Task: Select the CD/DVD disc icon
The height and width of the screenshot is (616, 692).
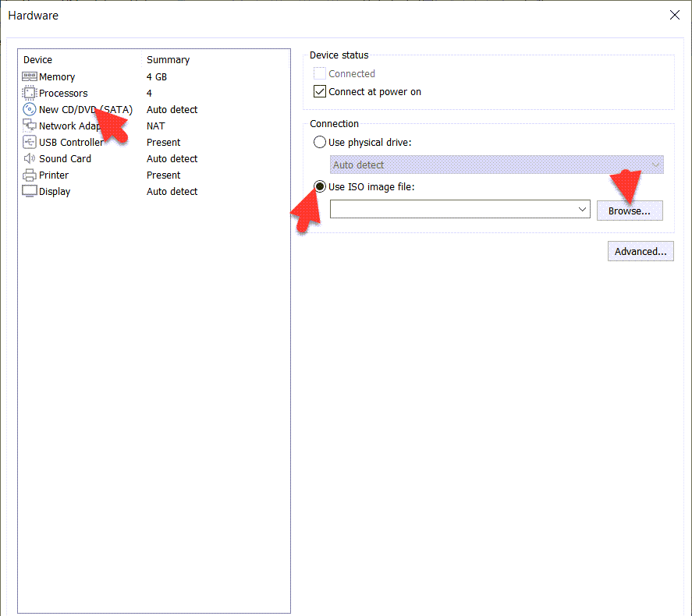Action: (30, 109)
